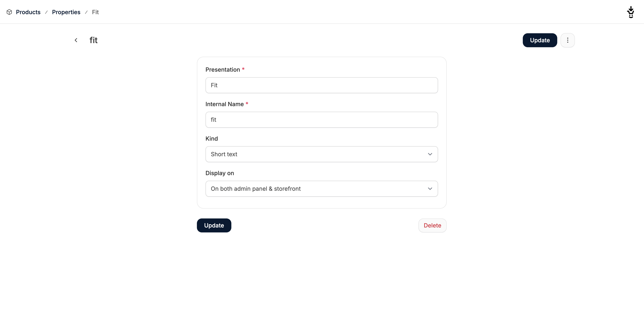This screenshot has height=317, width=644.
Task: Click the kebab menu beside Update
Action: click(568, 40)
